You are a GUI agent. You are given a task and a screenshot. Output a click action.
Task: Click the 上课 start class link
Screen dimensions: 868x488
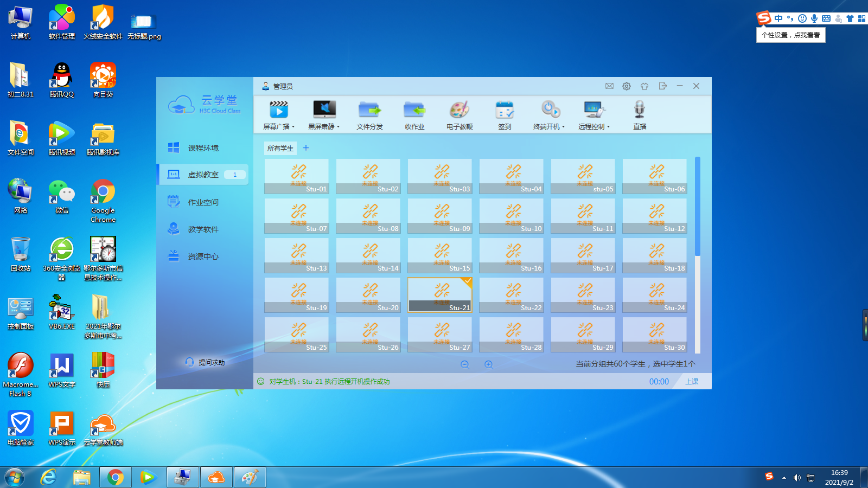692,382
